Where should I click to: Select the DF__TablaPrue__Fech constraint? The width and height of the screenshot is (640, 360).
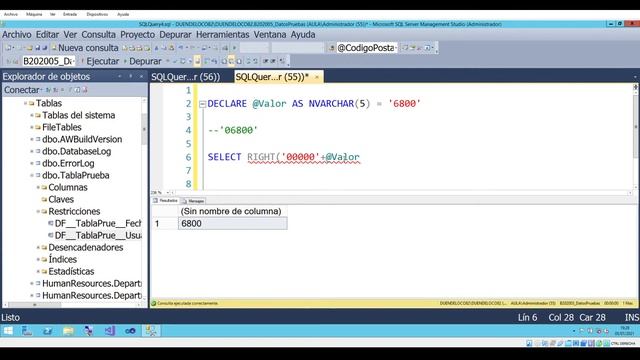(x=98, y=223)
